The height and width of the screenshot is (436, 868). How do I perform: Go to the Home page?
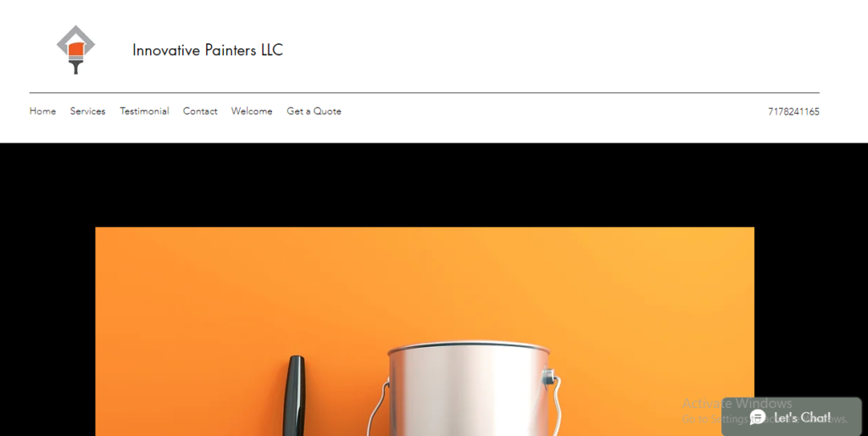(42, 111)
